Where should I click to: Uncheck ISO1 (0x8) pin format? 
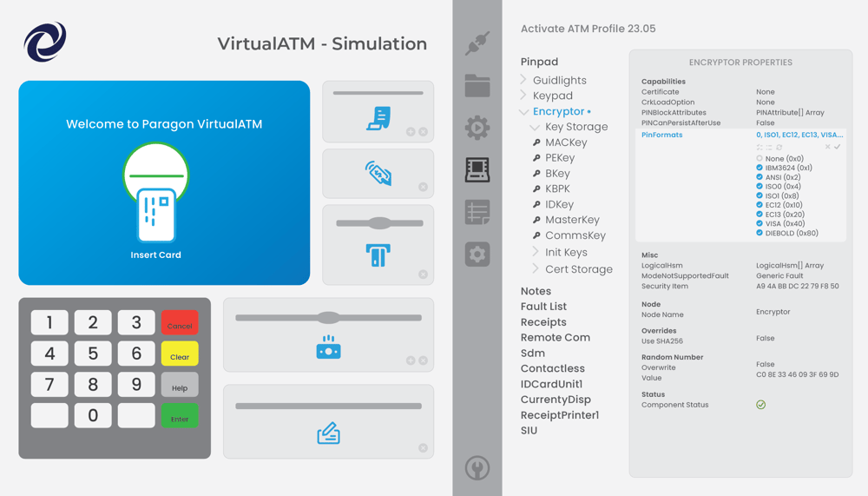click(759, 195)
